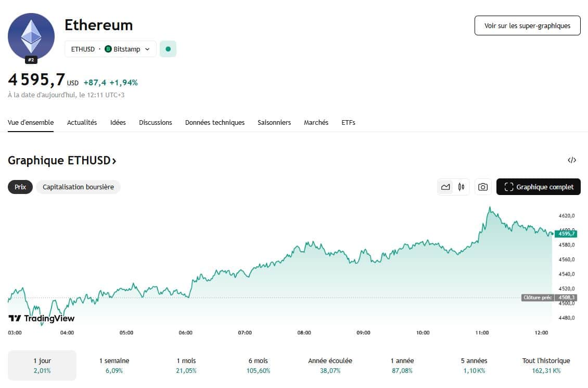Screen dimensions: 588x388
Task: Open the 'Données techniques' tab
Action: click(214, 123)
